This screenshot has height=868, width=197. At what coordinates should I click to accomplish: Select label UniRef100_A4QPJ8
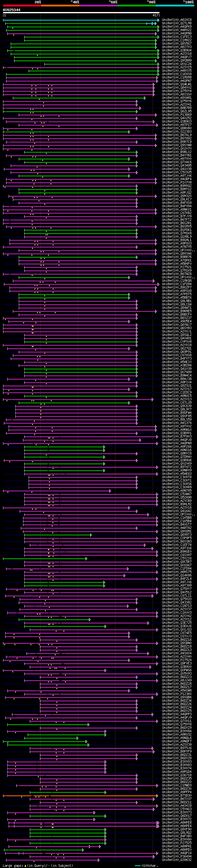(x=177, y=440)
